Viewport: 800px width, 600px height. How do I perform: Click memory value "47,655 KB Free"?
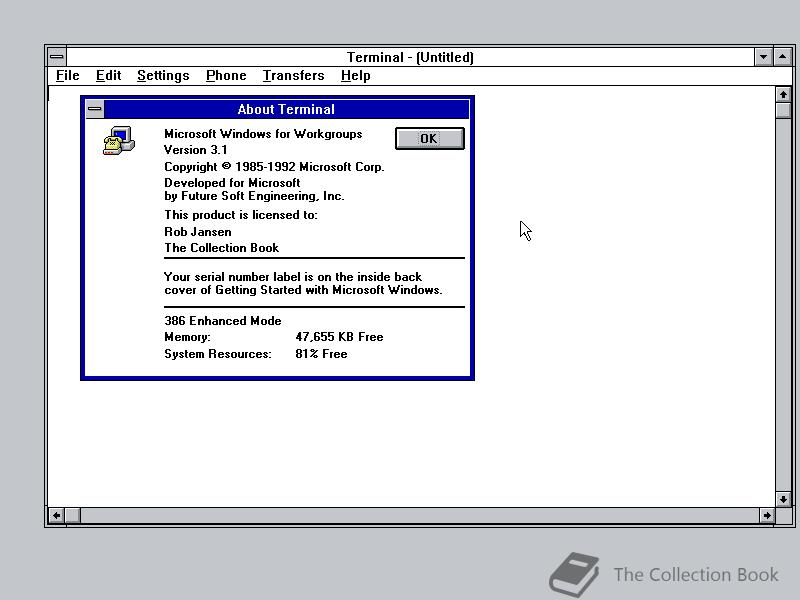coord(339,337)
